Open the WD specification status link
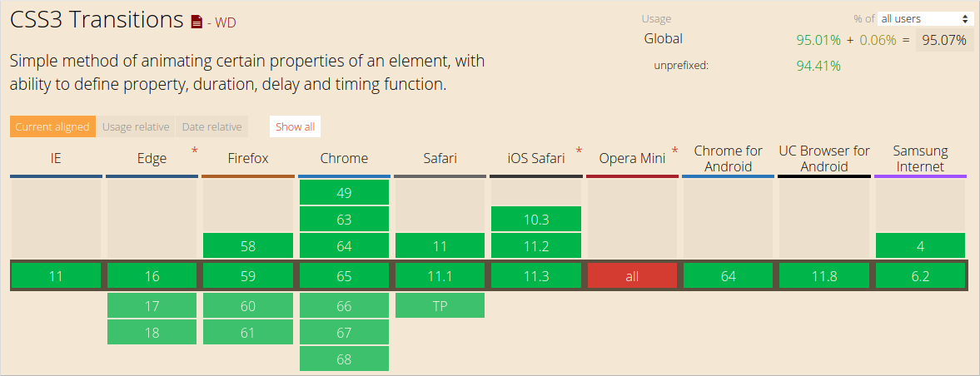The width and height of the screenshot is (980, 376). 225,22
